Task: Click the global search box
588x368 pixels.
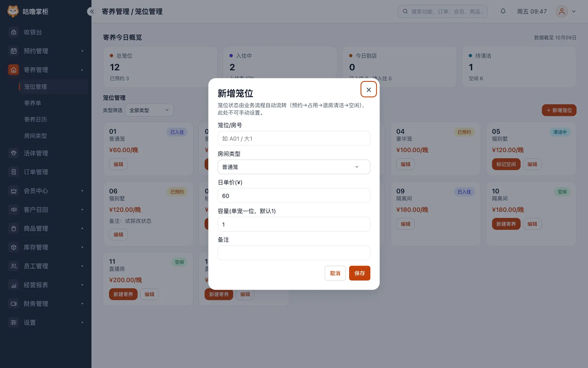Action: point(442,11)
